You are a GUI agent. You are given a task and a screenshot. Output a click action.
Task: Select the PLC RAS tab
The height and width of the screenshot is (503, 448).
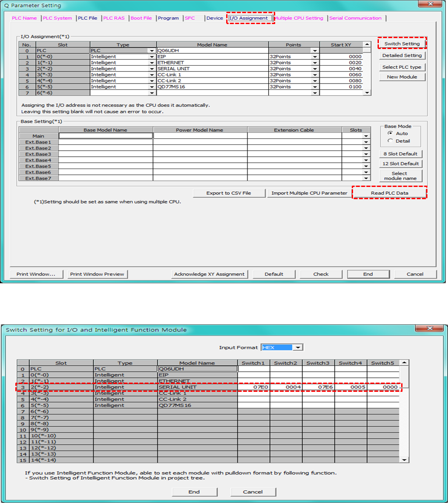114,18
